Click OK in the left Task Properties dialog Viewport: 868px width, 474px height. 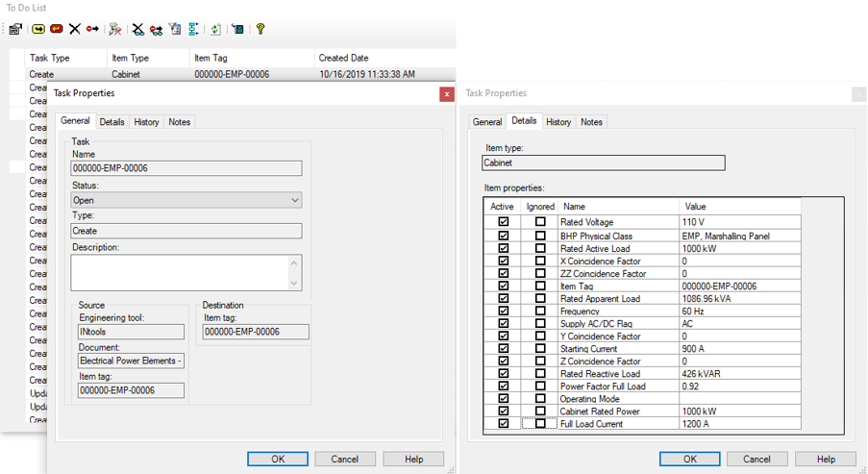pos(278,459)
